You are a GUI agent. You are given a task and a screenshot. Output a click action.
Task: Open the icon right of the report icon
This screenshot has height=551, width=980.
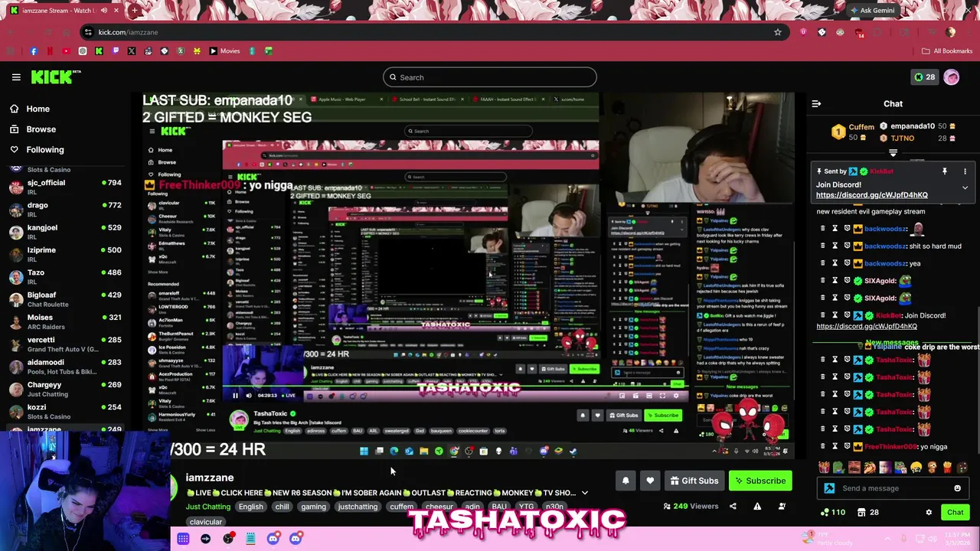coord(782,506)
